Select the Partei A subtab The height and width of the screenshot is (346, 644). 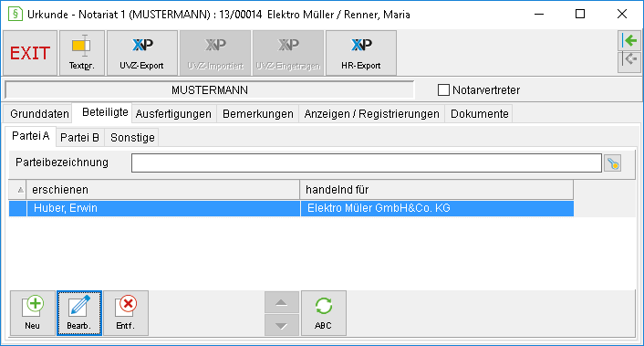click(x=31, y=136)
